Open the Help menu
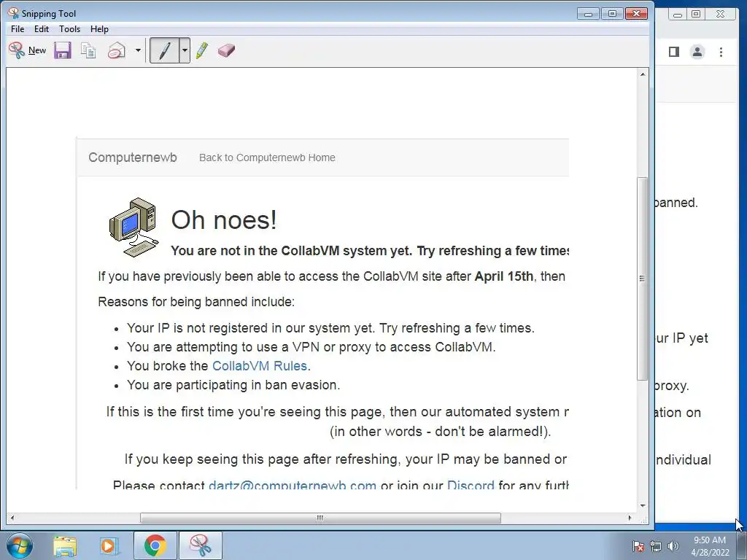The width and height of the screenshot is (747, 560). (x=99, y=29)
